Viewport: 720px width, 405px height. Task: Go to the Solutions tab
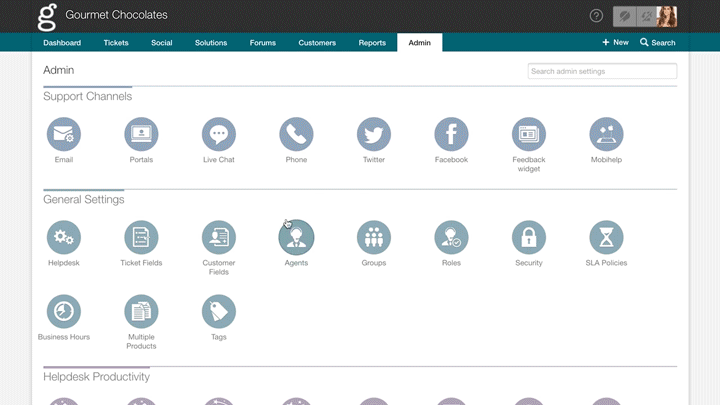211,43
